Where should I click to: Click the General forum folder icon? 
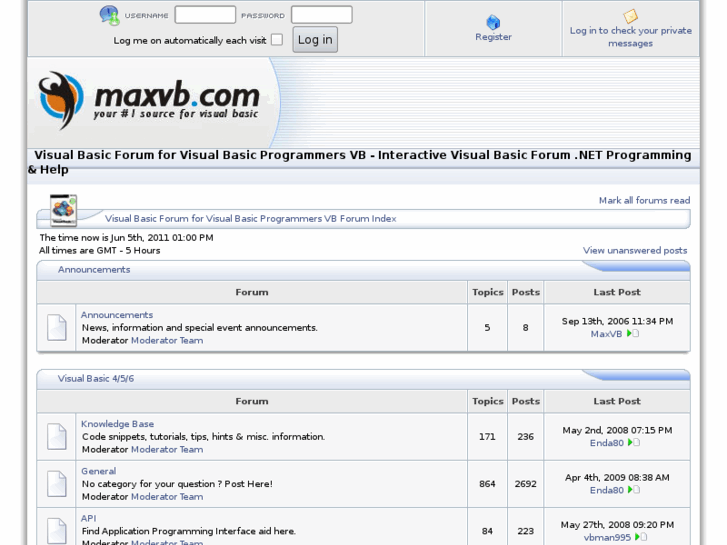click(x=57, y=483)
